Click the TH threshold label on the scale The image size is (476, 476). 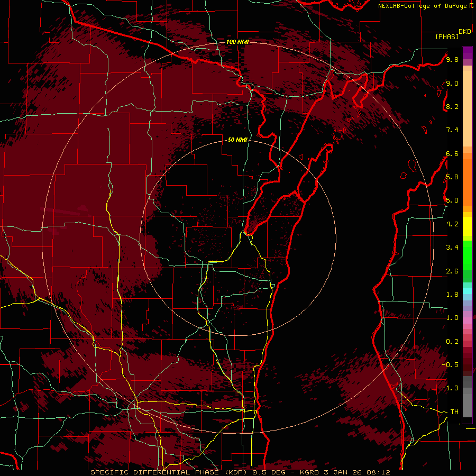[x=454, y=412]
